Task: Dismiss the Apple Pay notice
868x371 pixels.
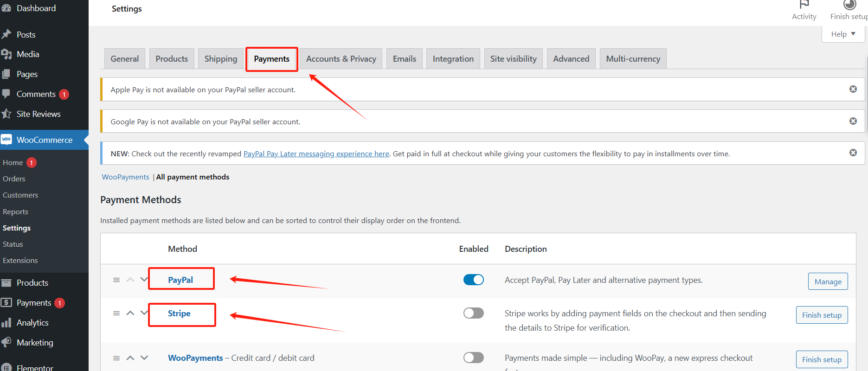Action: click(853, 89)
